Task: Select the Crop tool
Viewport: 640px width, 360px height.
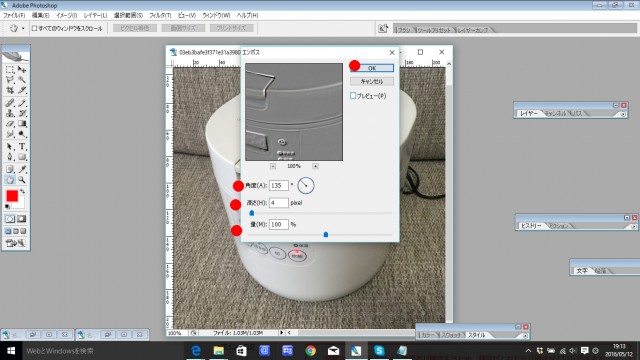Action: [x=10, y=90]
